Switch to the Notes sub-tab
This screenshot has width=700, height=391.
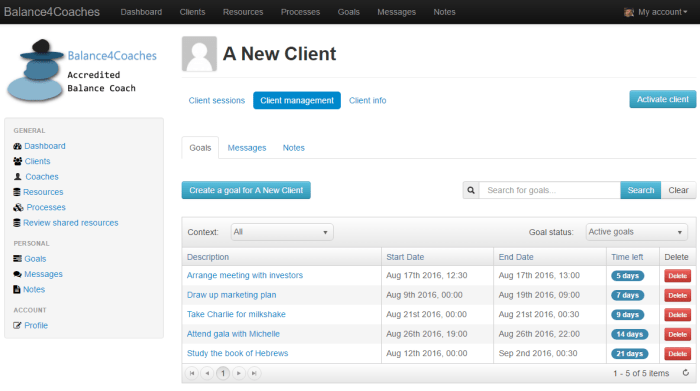[293, 148]
